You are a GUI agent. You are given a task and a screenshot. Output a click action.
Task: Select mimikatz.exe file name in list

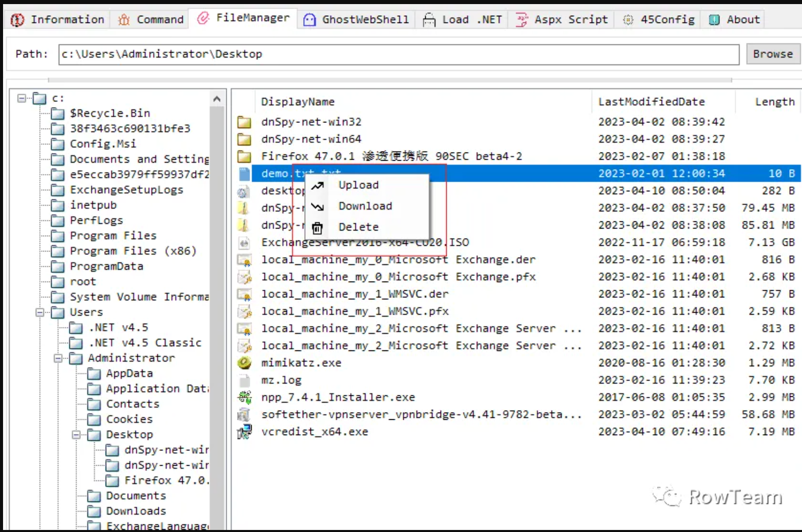(301, 363)
